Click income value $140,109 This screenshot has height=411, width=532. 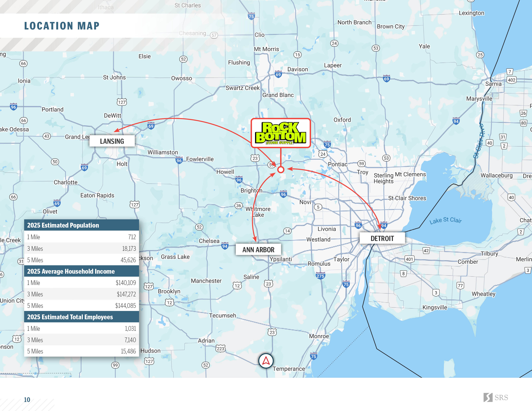126,283
